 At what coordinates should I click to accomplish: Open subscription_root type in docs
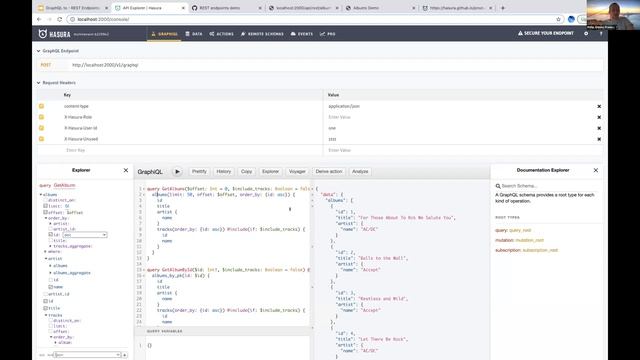(540, 250)
